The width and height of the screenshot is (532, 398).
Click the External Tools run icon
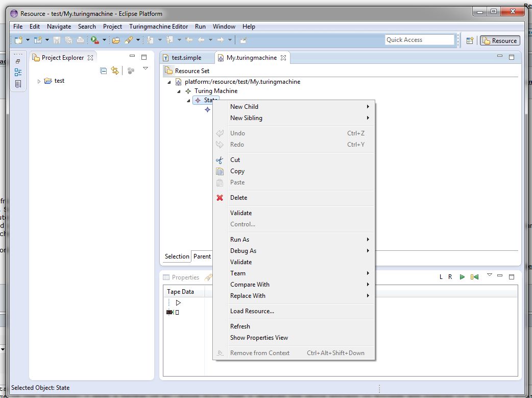94,40
